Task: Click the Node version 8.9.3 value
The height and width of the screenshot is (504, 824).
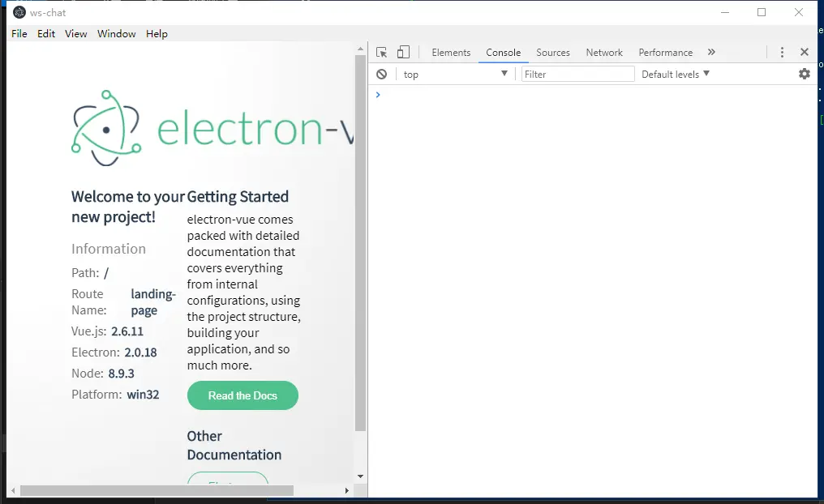Action: coord(122,374)
